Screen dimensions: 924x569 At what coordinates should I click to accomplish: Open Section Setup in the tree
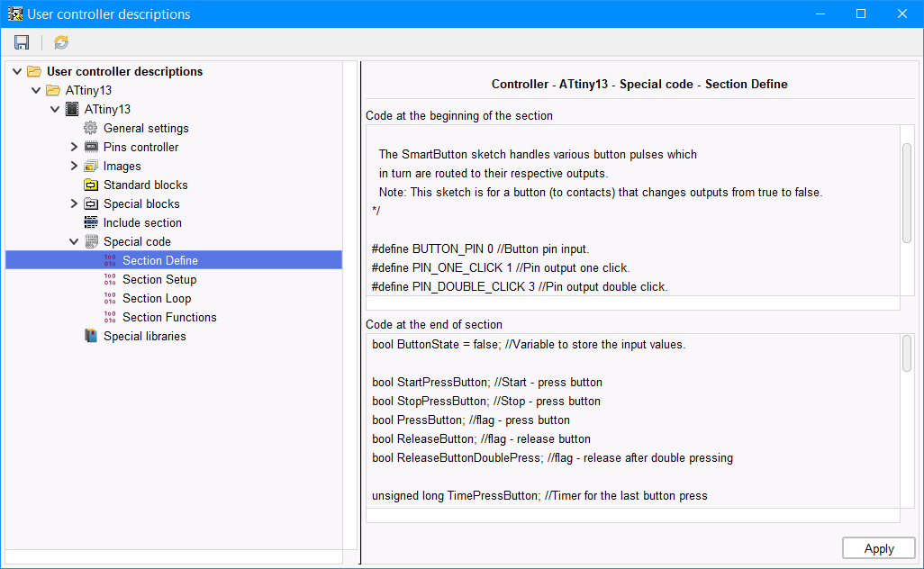(x=159, y=279)
